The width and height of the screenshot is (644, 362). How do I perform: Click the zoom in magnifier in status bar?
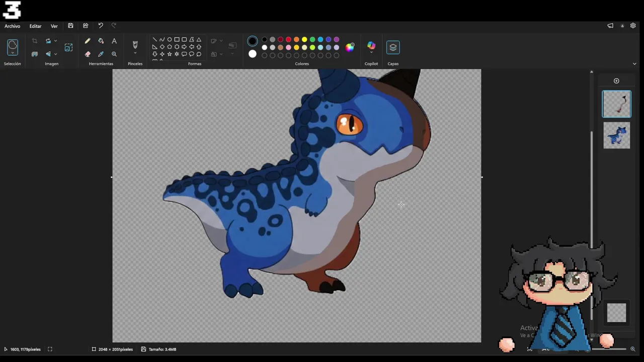coord(633,349)
